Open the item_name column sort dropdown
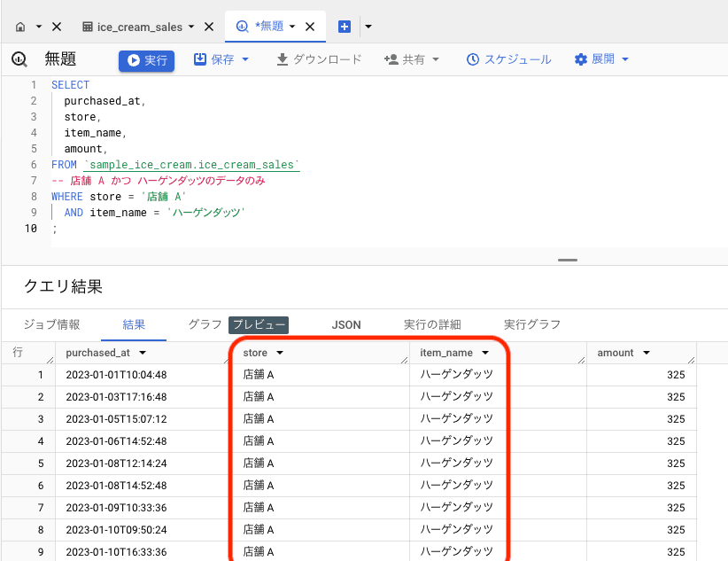 pyautogui.click(x=485, y=353)
